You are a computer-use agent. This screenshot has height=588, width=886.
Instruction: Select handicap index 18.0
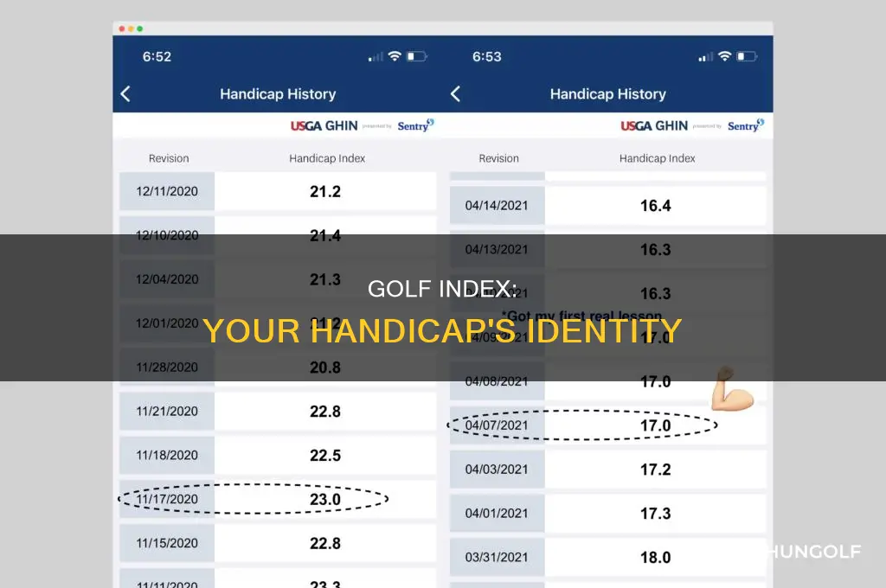656,558
